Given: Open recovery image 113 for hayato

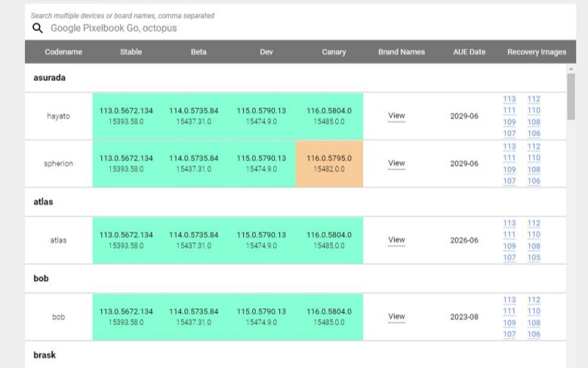Looking at the screenshot, I should tap(509, 99).
